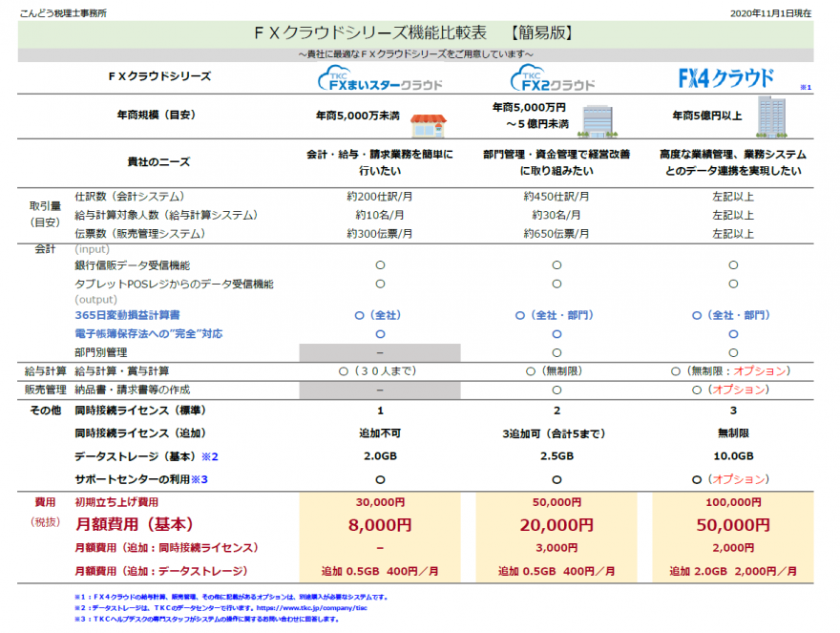
Task: Click the label 同時接続ライセンス(標準)
Action: tap(139, 411)
